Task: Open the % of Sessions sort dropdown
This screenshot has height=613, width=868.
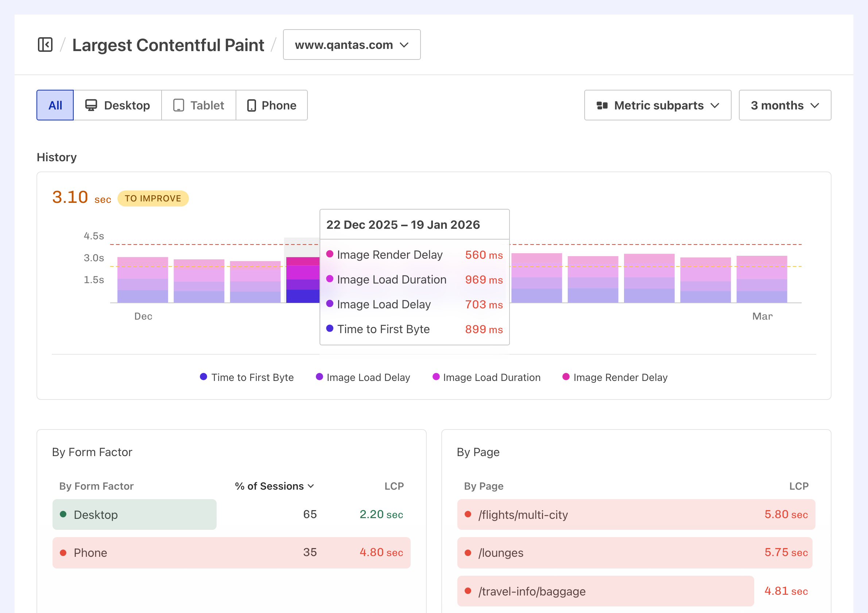Action: (275, 486)
